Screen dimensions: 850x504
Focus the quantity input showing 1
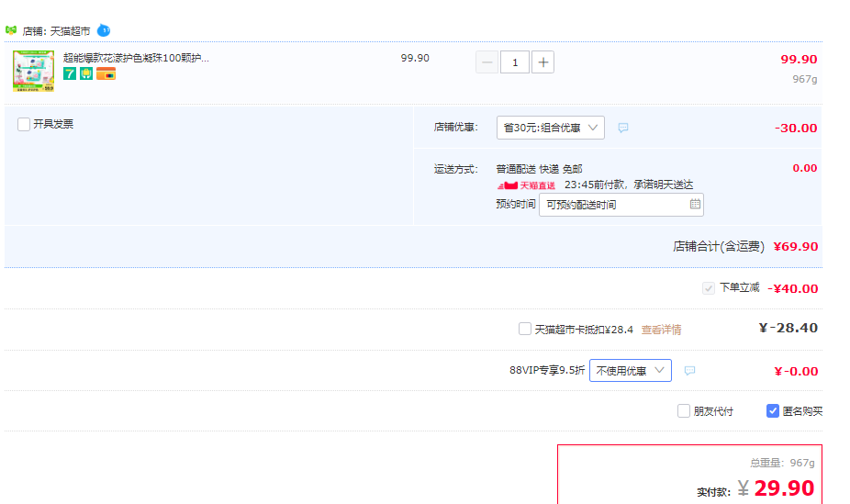point(515,62)
